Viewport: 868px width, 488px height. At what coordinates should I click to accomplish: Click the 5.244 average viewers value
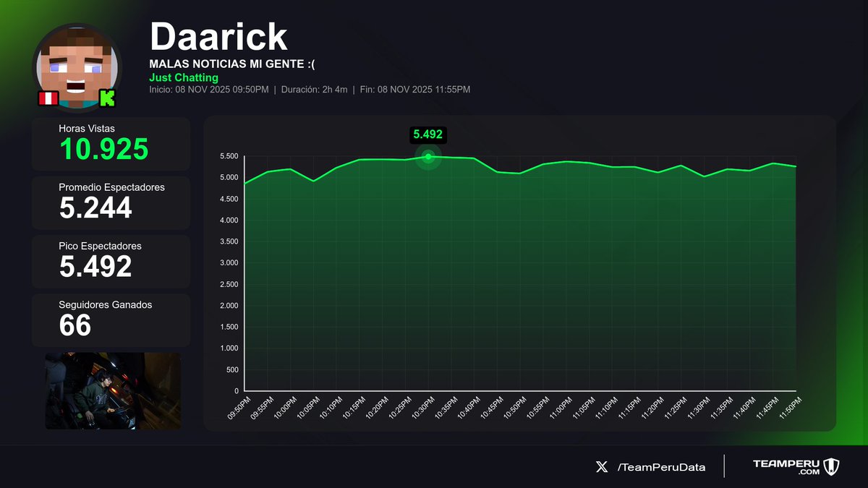[x=95, y=208]
